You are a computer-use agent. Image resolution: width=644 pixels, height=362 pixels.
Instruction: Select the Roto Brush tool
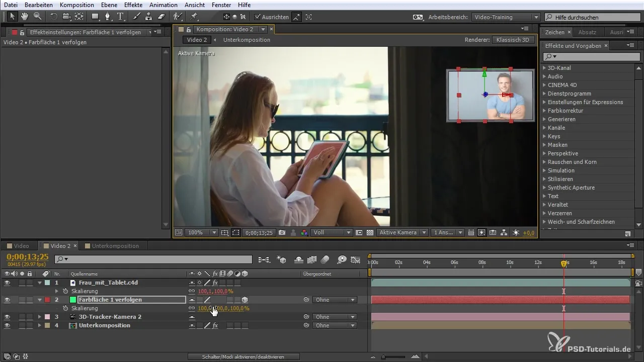178,17
